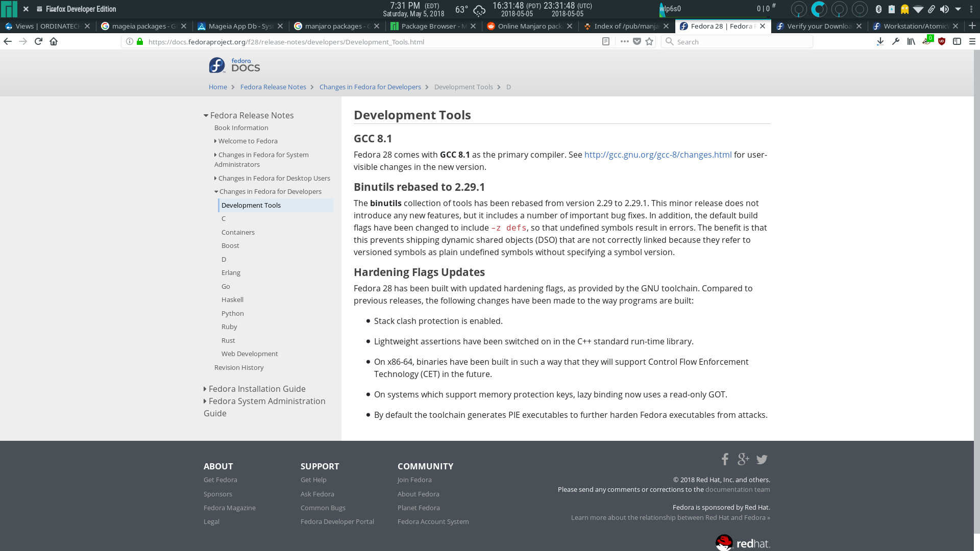
Task: Open Changes in Fedora for Developers breadcrumb
Action: tap(370, 87)
